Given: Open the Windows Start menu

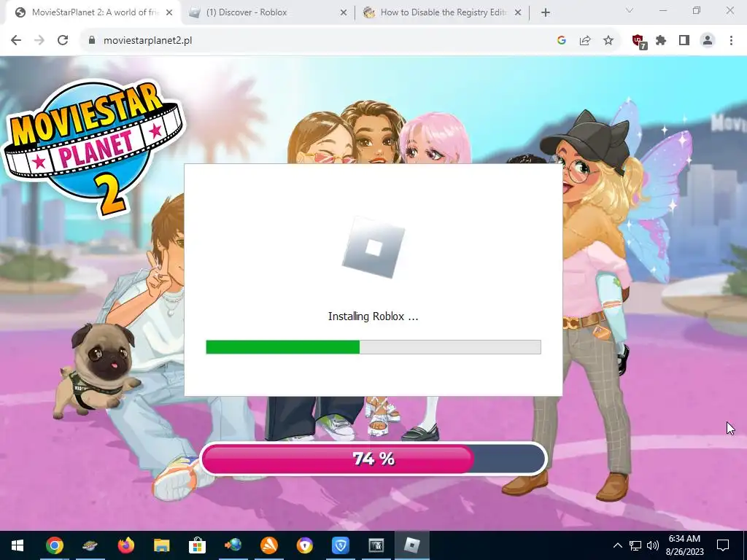Looking at the screenshot, I should click(x=18, y=545).
